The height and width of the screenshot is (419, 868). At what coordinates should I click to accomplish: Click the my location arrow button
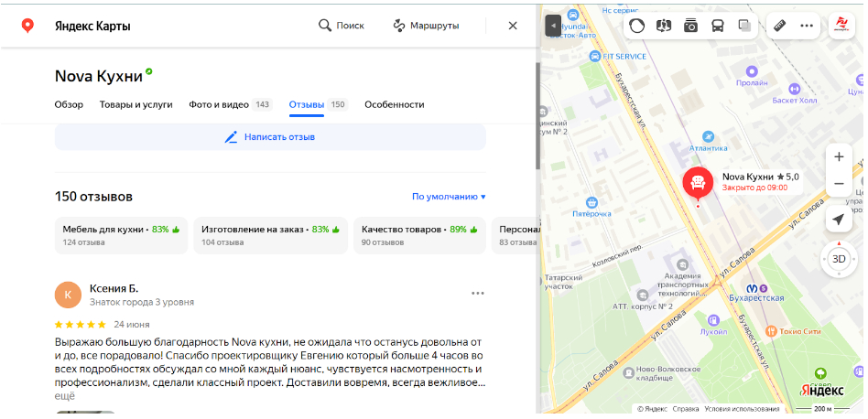tap(839, 220)
